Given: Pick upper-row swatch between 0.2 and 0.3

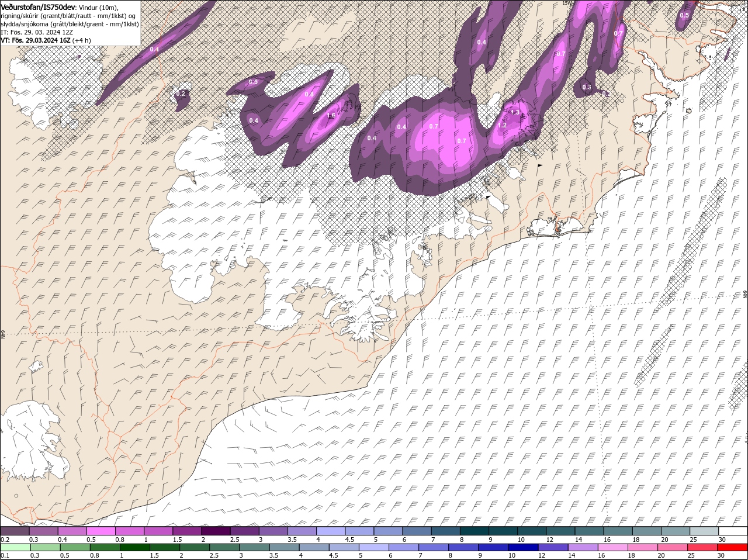Looking at the screenshot, I should point(15,531).
